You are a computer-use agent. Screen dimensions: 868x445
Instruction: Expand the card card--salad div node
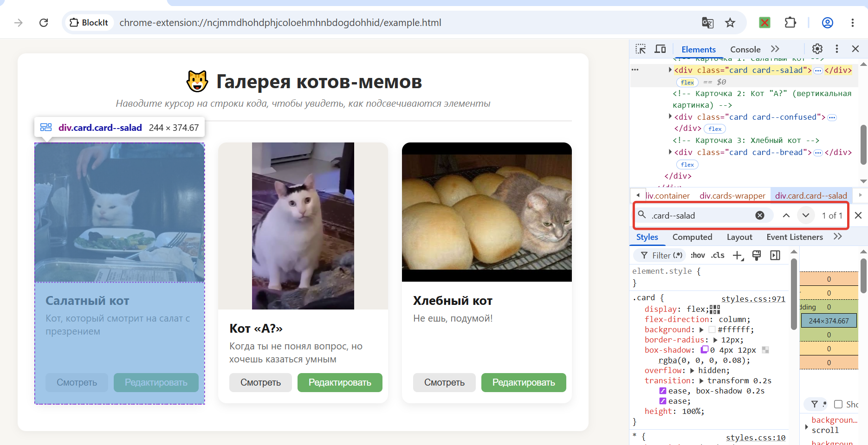coord(670,70)
